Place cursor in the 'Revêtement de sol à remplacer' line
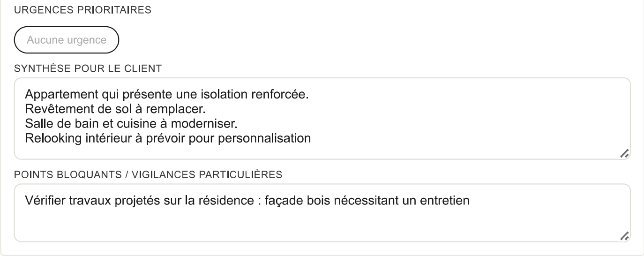The width and height of the screenshot is (644, 256). point(115,109)
